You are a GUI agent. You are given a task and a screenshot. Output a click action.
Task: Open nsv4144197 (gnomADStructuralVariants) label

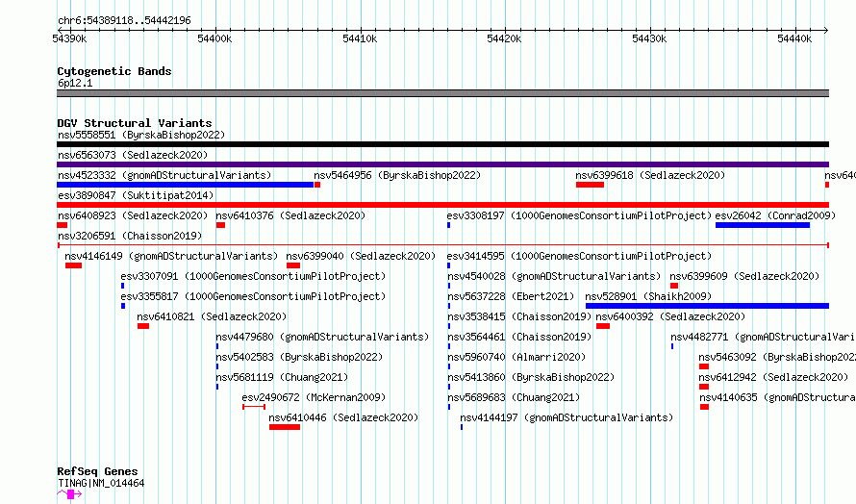566,417
